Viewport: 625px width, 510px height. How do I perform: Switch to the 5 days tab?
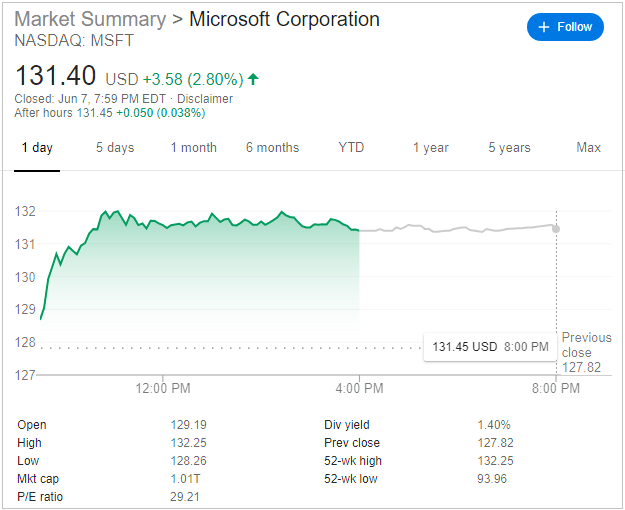[x=115, y=148]
